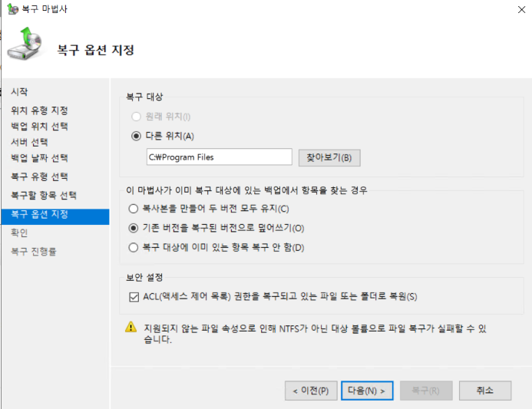Select 기존 버전을 복구된 버전으로 덮어쓰기 option
This screenshot has height=409, width=532.
point(134,228)
